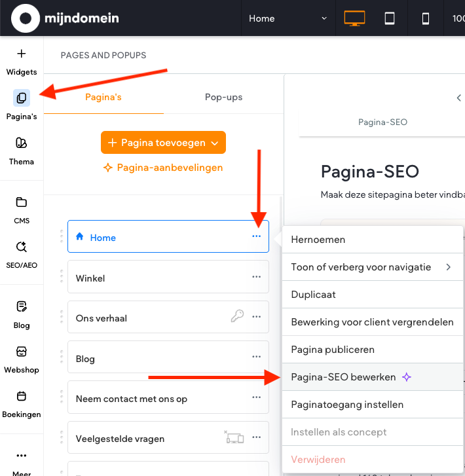465x476 pixels.
Task: Open the Webshop sidebar icon
Action: click(x=22, y=358)
